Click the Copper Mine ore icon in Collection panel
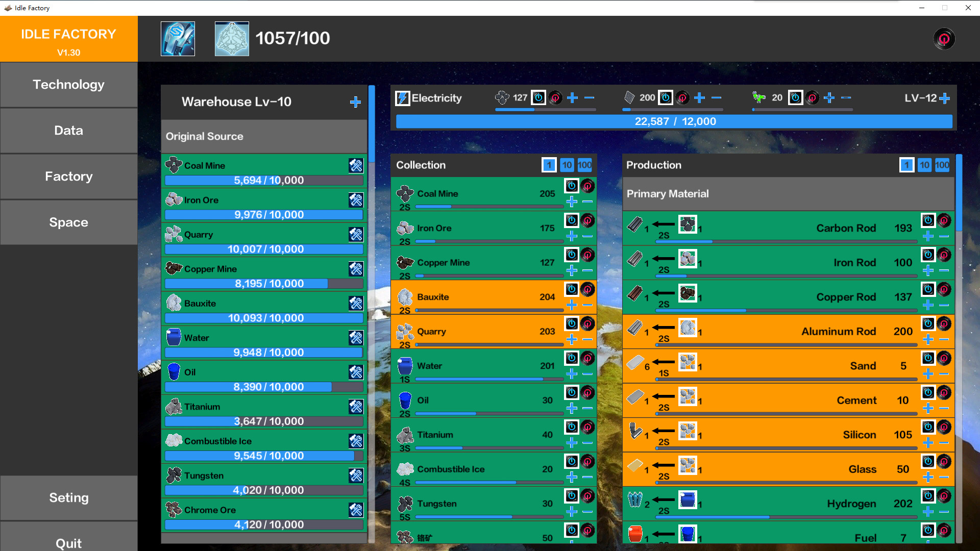Screen dimensions: 980x551 click(x=405, y=262)
